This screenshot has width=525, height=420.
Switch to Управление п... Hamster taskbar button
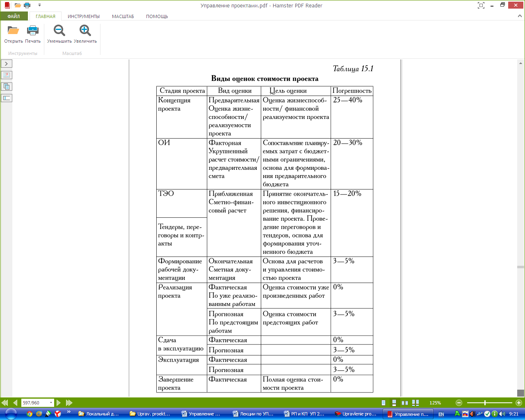tap(408, 414)
